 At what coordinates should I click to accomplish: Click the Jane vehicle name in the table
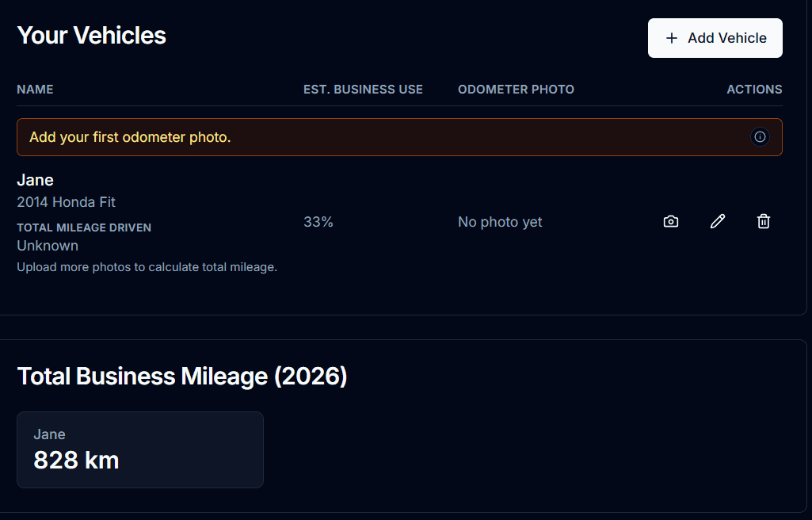[x=35, y=180]
